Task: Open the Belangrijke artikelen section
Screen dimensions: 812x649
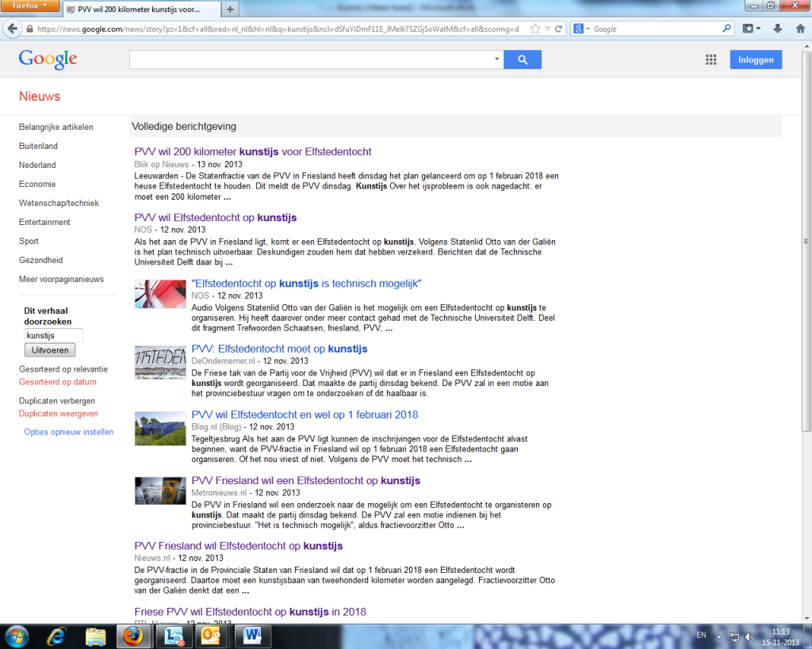Action: pyautogui.click(x=56, y=127)
